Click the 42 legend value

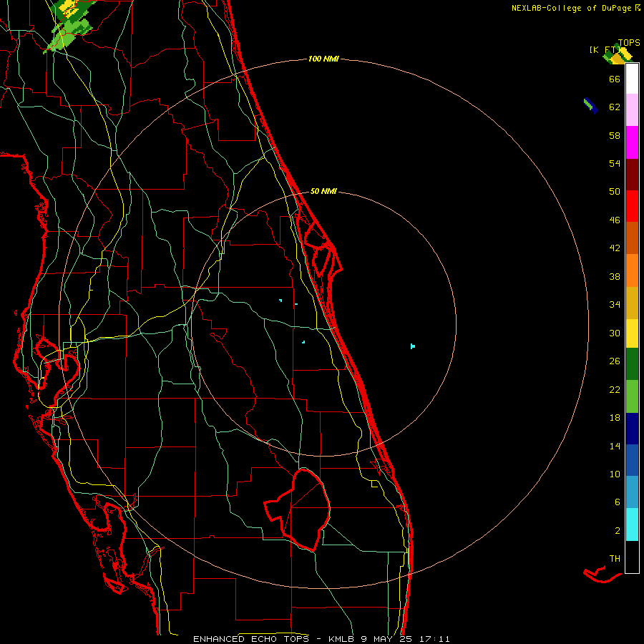[615, 248]
